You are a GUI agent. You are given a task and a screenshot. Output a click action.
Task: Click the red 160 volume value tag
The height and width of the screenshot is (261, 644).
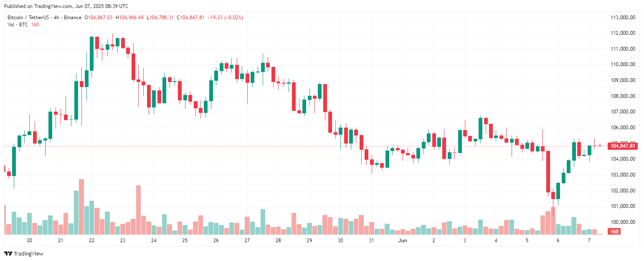(x=614, y=232)
